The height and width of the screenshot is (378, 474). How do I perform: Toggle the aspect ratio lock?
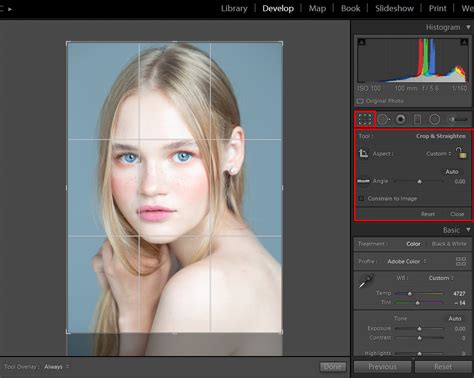coord(462,153)
